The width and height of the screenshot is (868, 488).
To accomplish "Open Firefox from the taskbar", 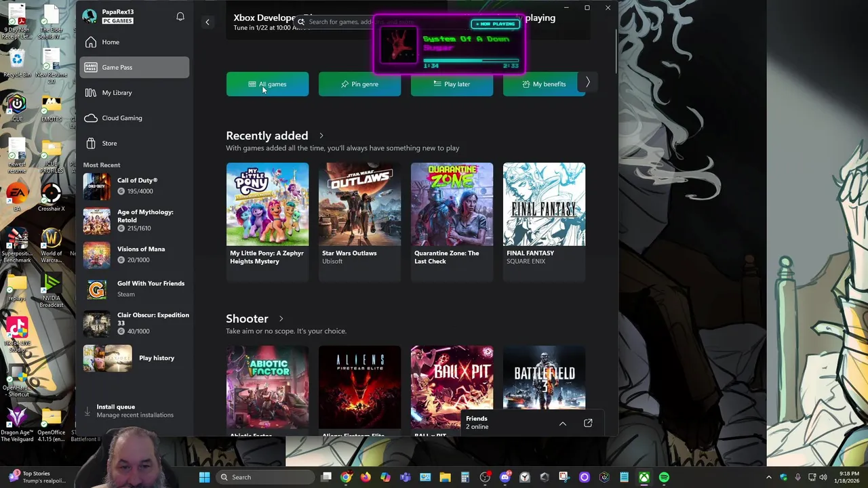I will point(366,477).
